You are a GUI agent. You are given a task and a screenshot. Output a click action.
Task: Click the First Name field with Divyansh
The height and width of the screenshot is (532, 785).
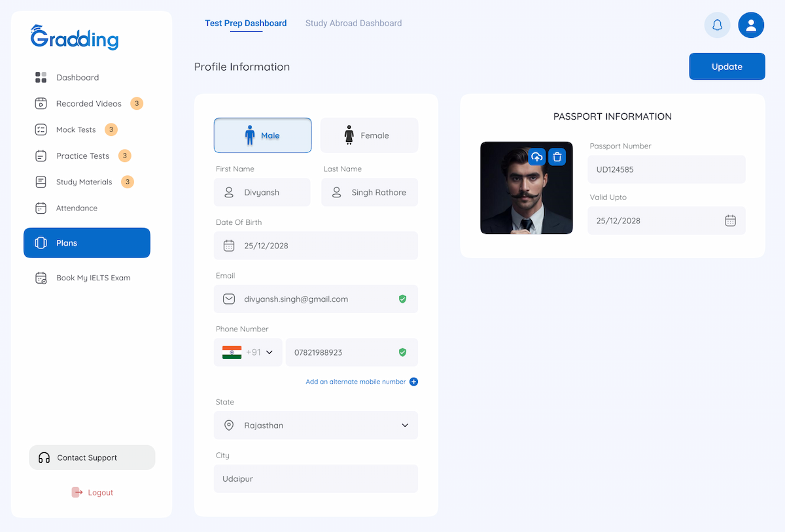point(262,192)
